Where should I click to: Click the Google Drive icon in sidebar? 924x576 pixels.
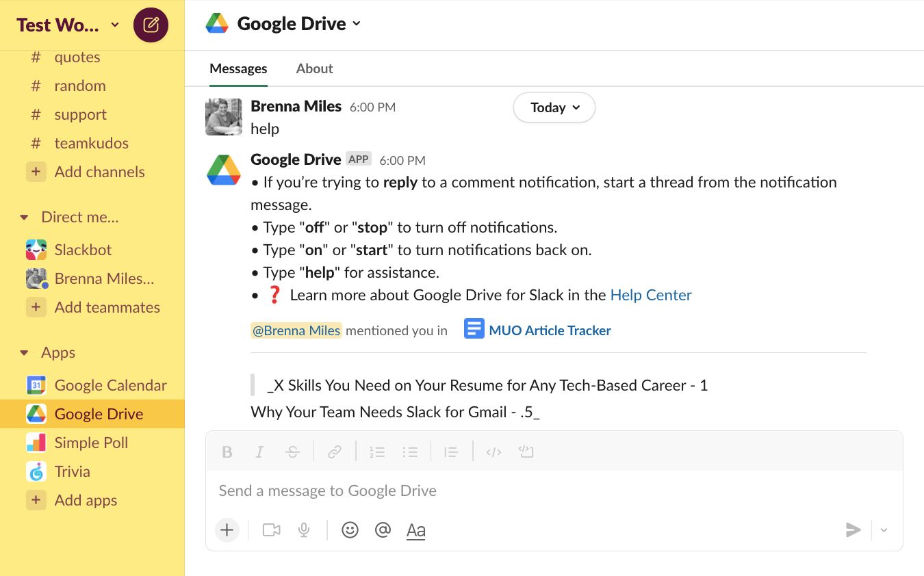pos(36,414)
